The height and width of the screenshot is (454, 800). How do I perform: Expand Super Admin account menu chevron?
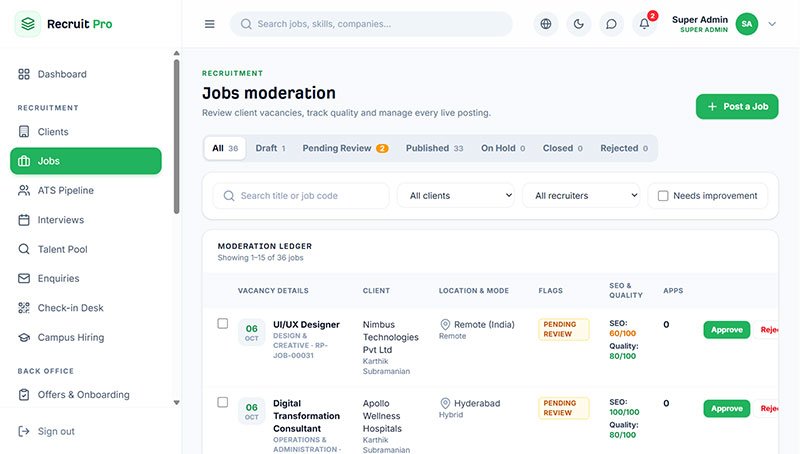[772, 24]
